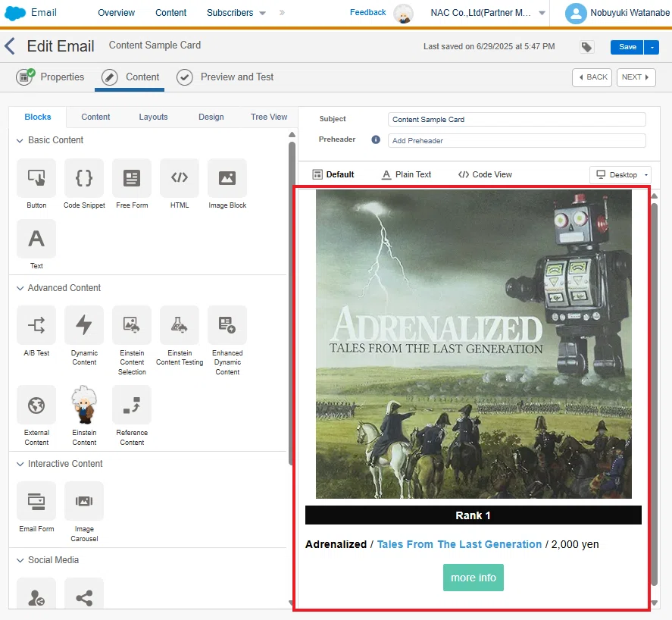Screen dimensions: 672x620
Task: Switch to Code View
Action: point(485,174)
